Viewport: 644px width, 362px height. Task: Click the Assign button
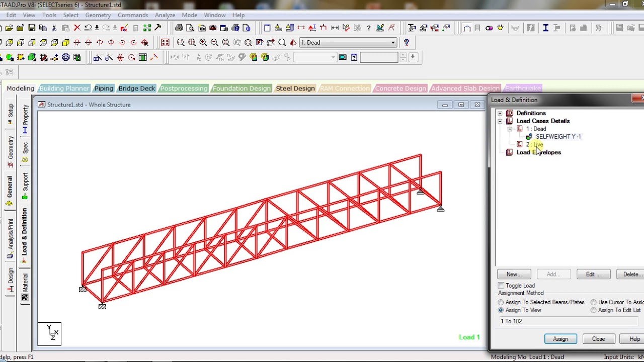[560, 339]
